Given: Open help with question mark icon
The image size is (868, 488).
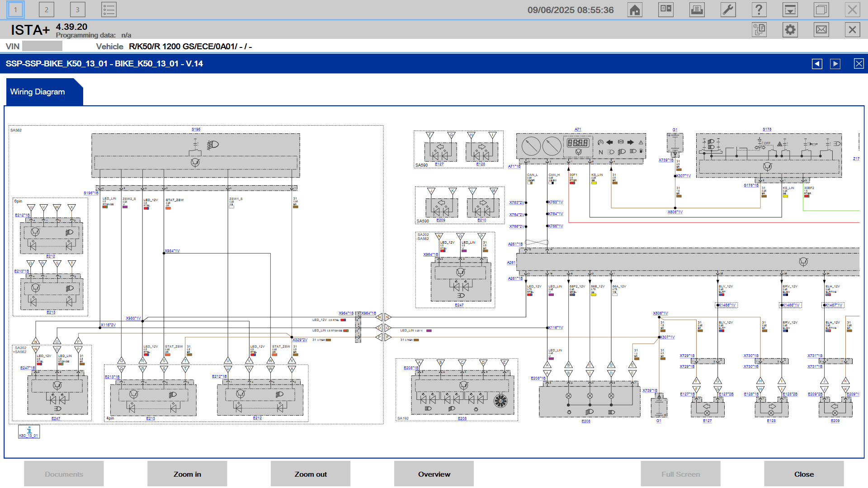Looking at the screenshot, I should coord(759,9).
